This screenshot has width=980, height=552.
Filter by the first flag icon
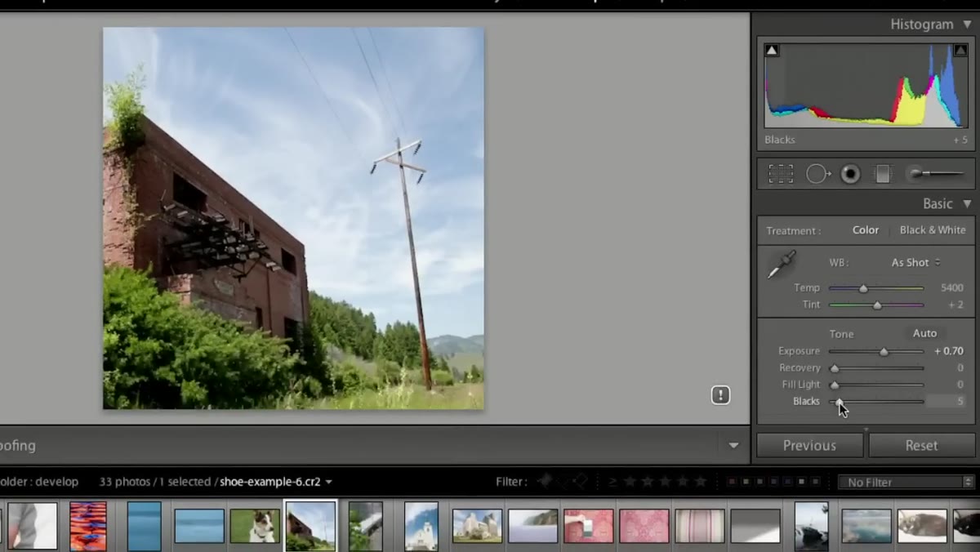tap(545, 482)
